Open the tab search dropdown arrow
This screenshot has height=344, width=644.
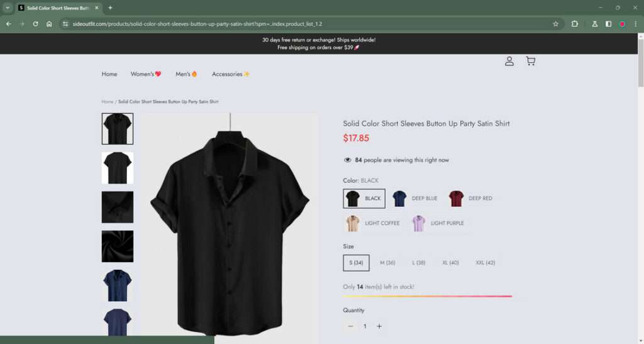pyautogui.click(x=8, y=8)
